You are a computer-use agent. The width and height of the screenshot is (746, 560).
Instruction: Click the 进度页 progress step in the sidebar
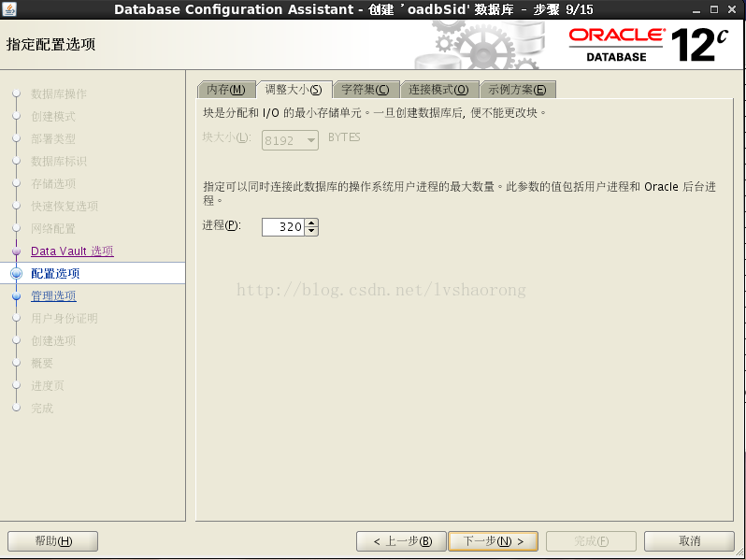[48, 385]
